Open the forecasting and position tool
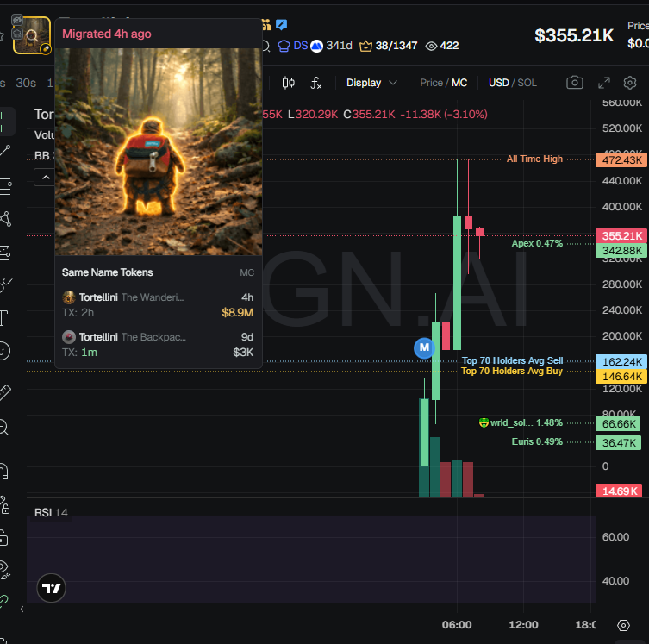 (5, 252)
